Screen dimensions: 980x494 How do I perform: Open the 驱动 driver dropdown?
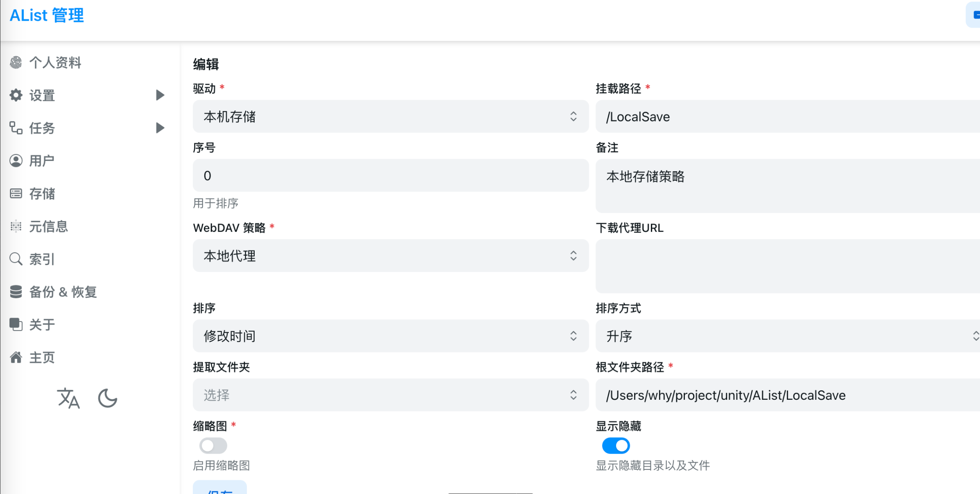[x=390, y=117]
